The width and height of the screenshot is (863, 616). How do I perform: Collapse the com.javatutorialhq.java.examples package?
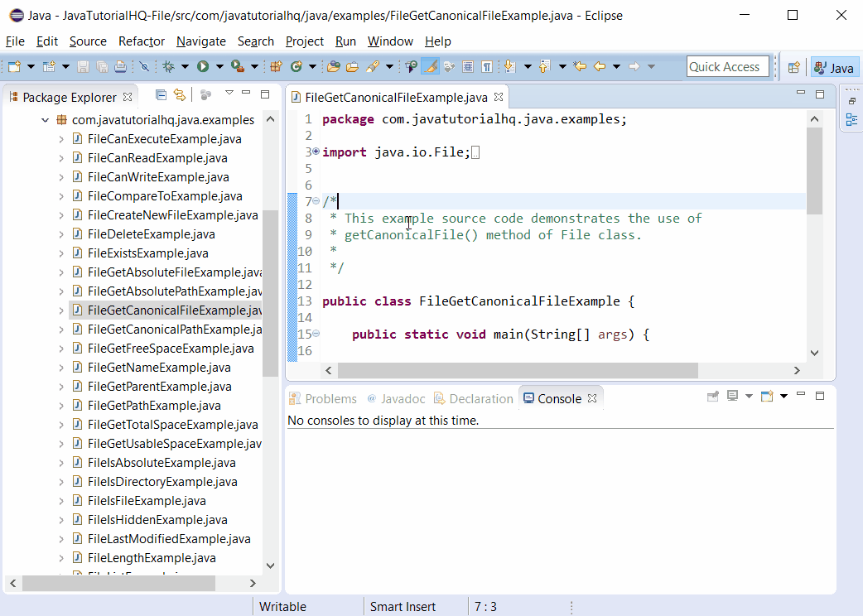coord(46,120)
